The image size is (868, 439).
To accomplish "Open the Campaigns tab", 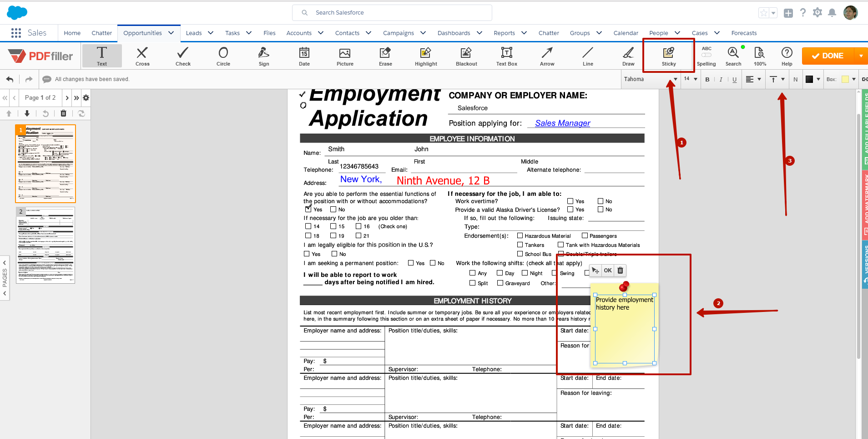I will (399, 33).
